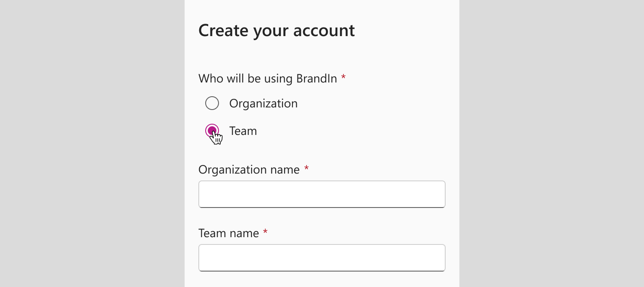Focus the Team name text field
644x287 pixels.
[322, 258]
